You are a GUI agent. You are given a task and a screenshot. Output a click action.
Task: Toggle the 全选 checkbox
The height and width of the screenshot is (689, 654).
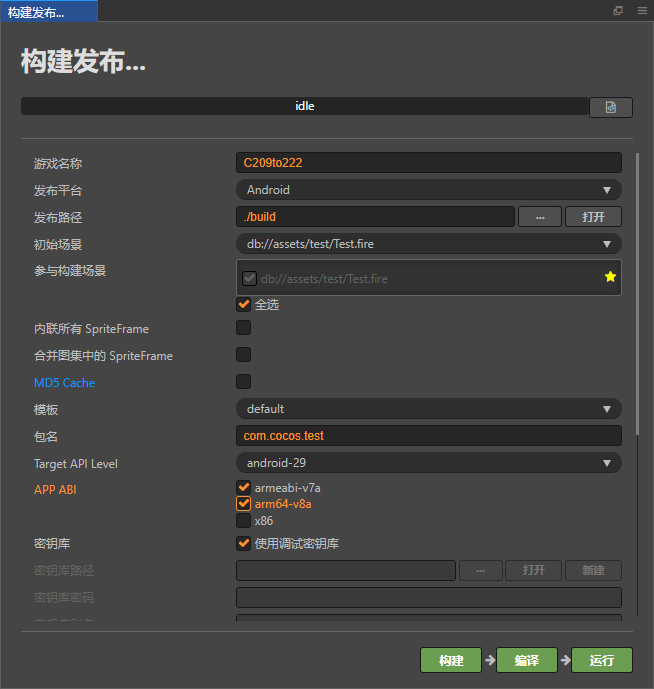[x=243, y=304]
